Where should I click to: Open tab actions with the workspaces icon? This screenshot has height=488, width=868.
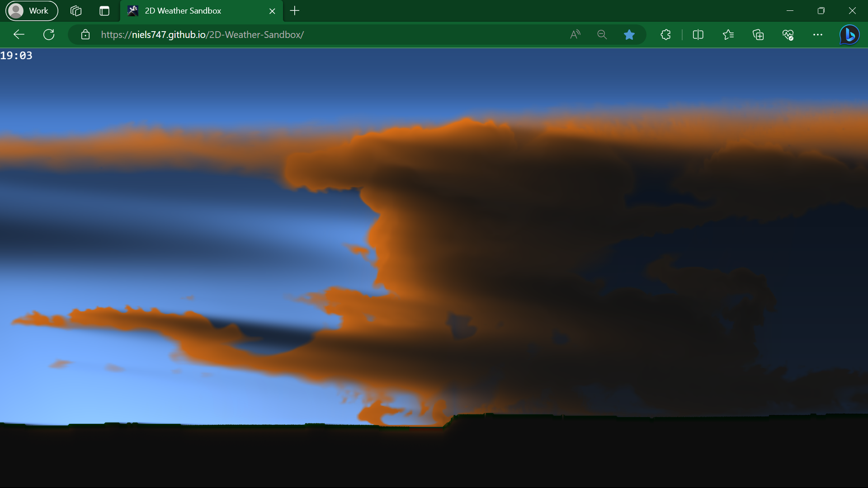coord(75,10)
